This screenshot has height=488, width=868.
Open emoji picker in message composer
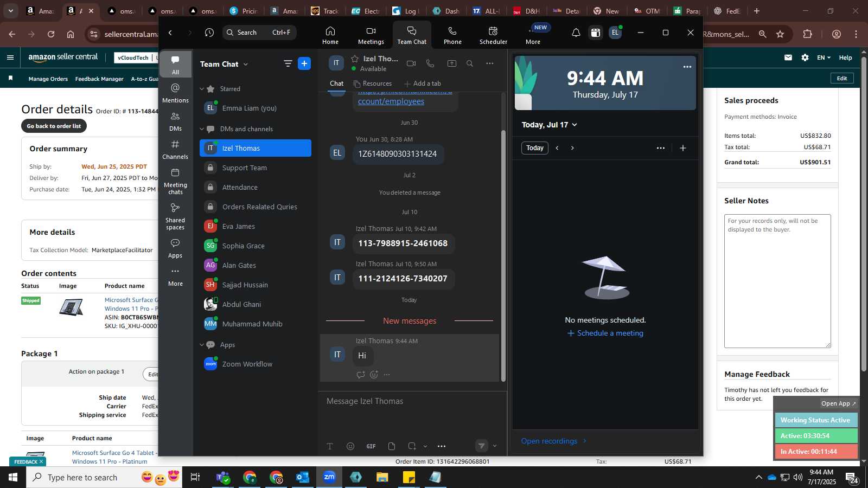coord(350,446)
